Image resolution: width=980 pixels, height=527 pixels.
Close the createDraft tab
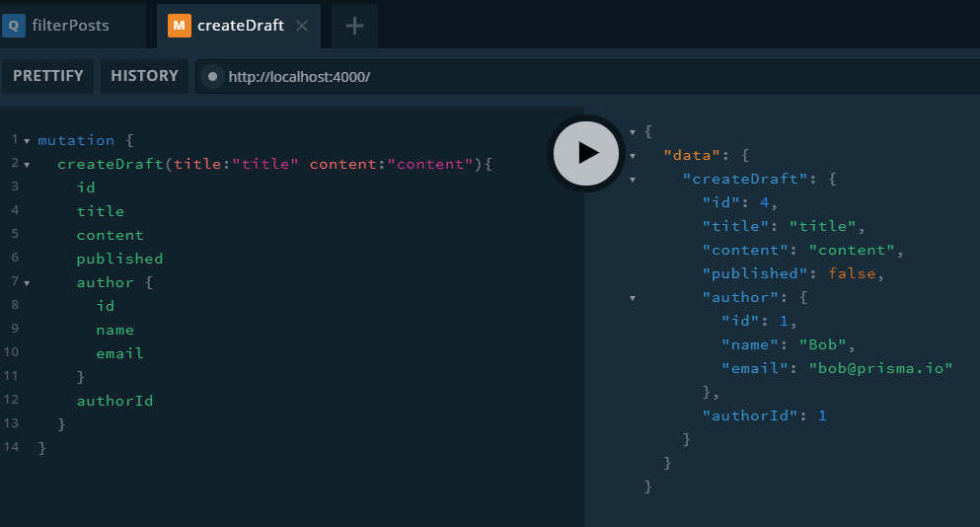302,26
